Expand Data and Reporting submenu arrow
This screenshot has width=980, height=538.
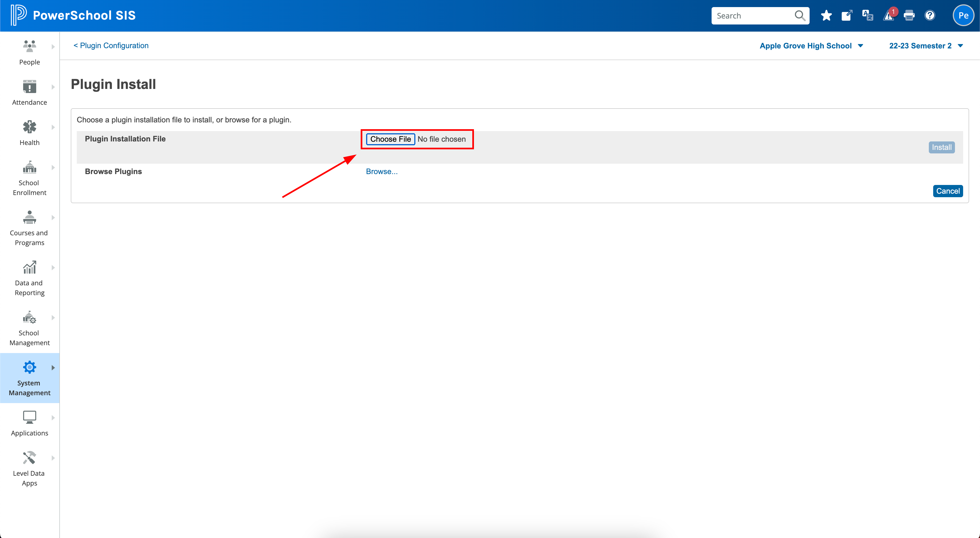tap(53, 268)
